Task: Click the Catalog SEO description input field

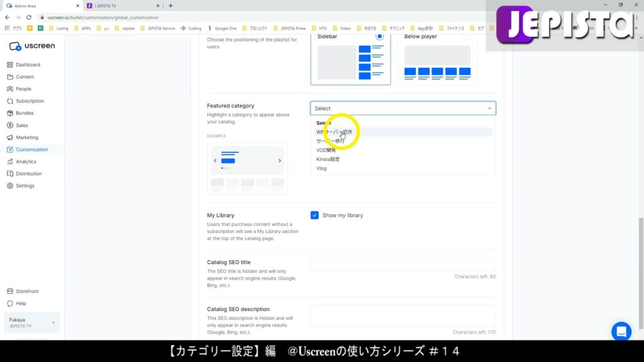Action: tap(403, 316)
